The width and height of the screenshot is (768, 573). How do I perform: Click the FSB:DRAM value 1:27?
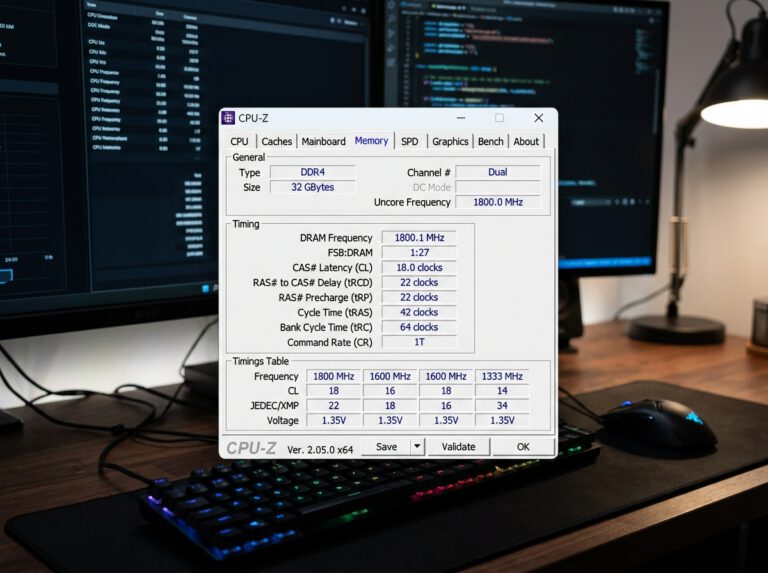tap(419, 253)
